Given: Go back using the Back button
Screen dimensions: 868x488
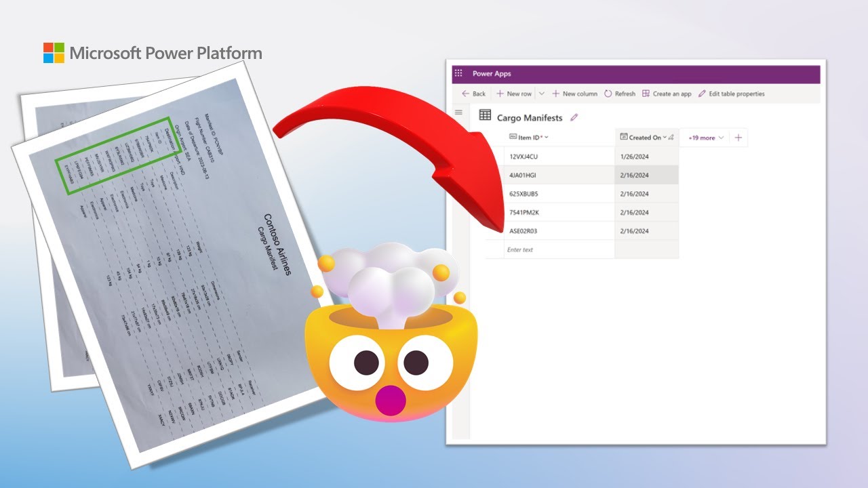Looking at the screenshot, I should [x=473, y=94].
